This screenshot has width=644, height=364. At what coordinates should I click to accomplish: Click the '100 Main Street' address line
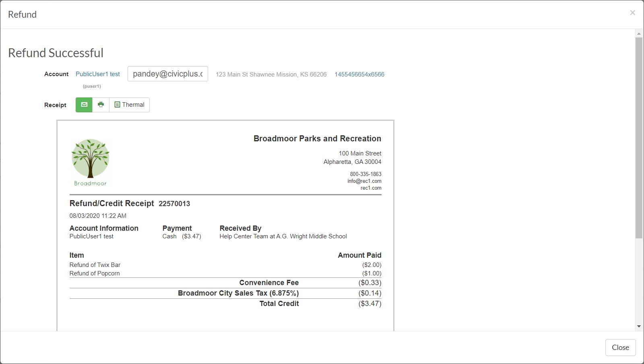point(360,153)
